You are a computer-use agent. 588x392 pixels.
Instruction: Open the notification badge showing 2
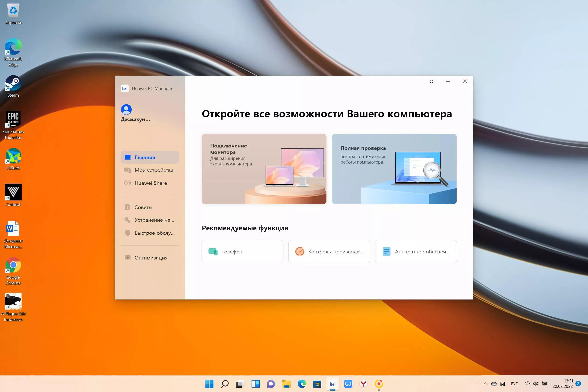pos(578,384)
